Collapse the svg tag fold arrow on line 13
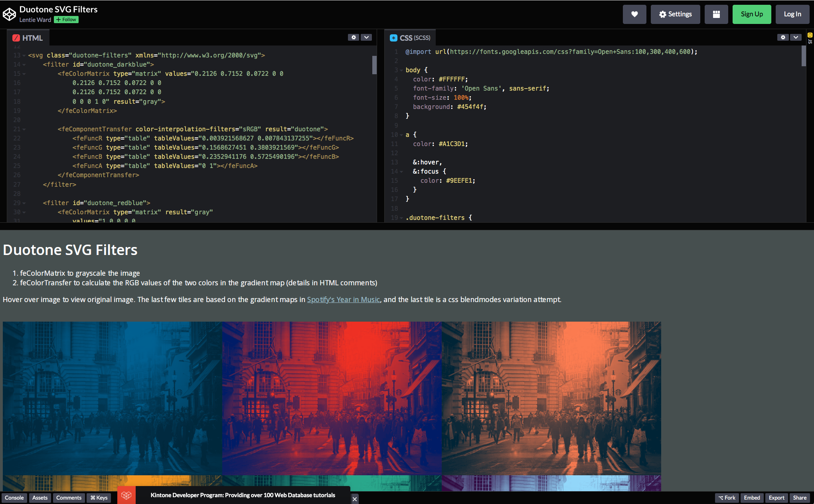Screen dimensions: 814x504 24,55
